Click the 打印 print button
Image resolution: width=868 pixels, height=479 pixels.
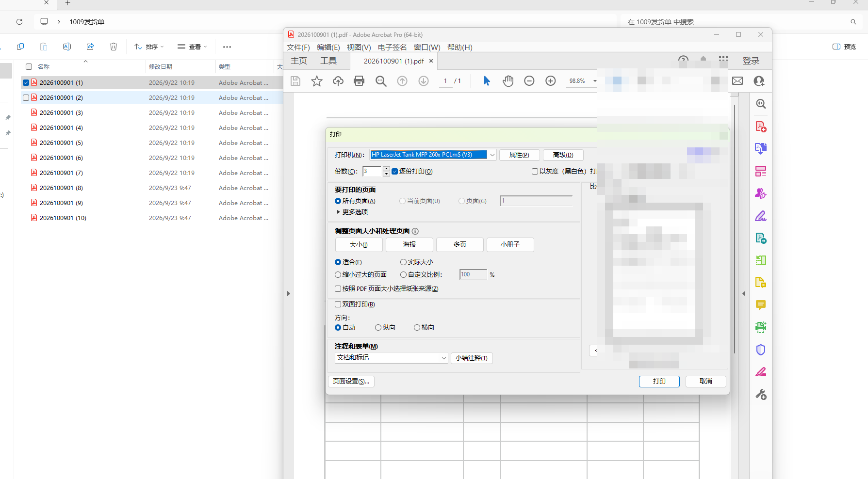[659, 382]
